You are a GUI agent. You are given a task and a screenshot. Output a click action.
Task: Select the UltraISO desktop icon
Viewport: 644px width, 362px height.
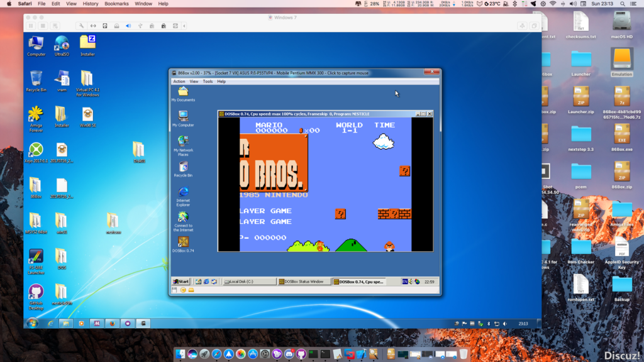click(x=62, y=46)
